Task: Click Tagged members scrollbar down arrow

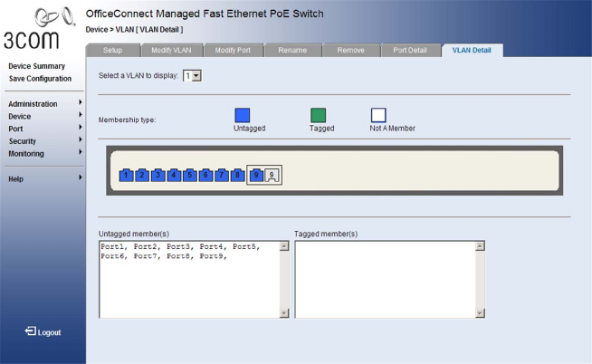Action: [x=480, y=313]
